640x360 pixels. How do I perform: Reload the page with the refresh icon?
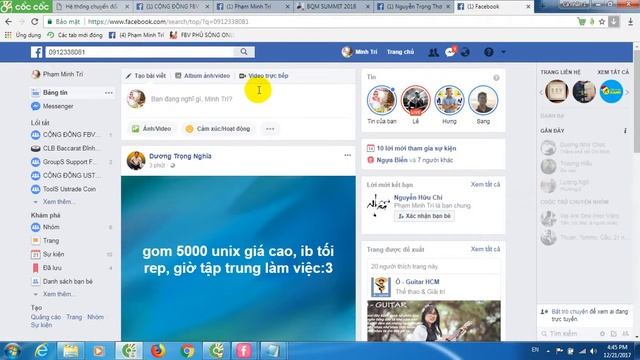[35, 22]
